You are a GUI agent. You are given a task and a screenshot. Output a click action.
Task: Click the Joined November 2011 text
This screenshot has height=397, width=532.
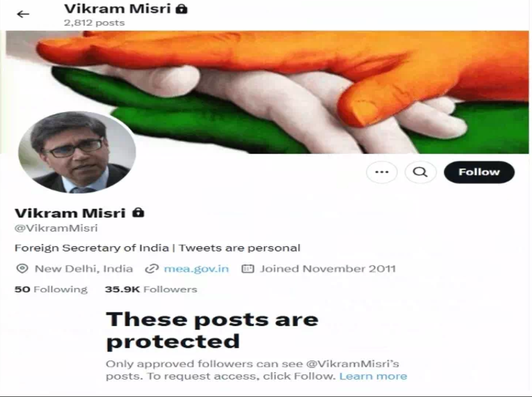click(328, 269)
